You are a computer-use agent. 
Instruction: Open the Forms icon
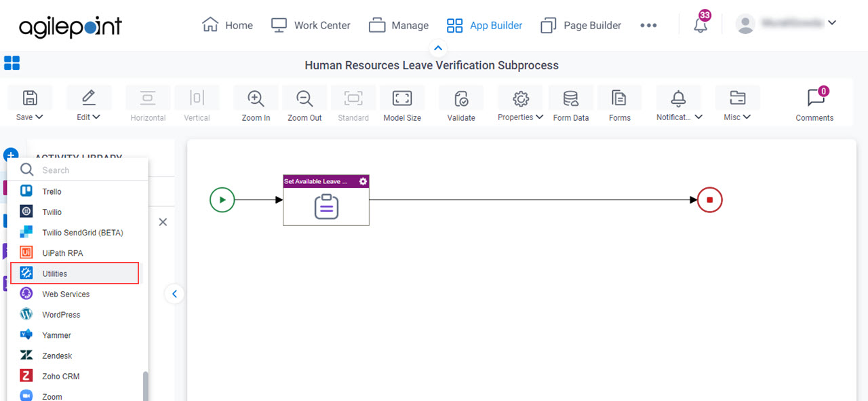click(619, 98)
